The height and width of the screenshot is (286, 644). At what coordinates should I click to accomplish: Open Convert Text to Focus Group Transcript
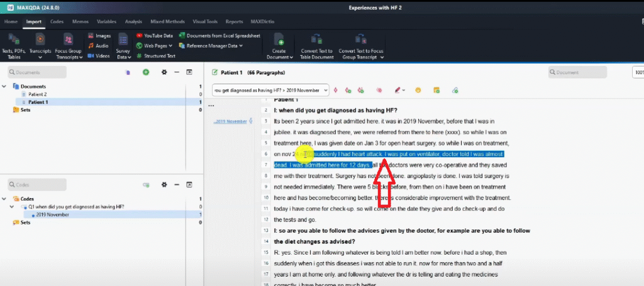point(361,46)
